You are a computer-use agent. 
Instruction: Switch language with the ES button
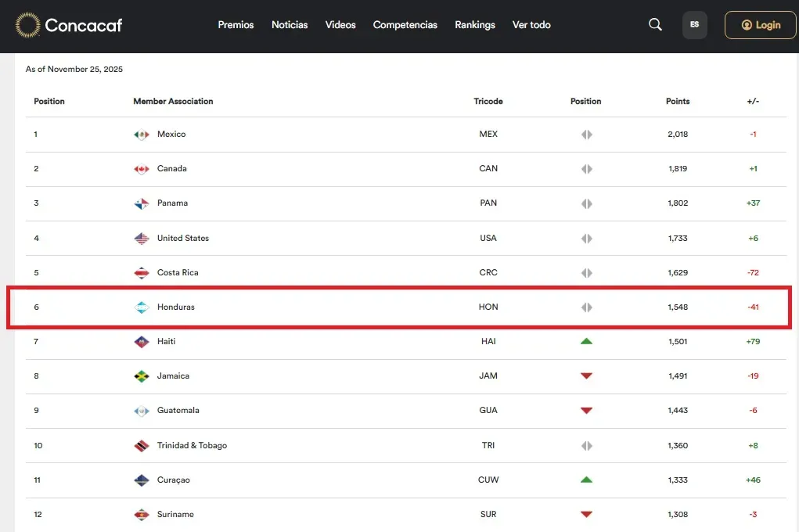pyautogui.click(x=694, y=25)
